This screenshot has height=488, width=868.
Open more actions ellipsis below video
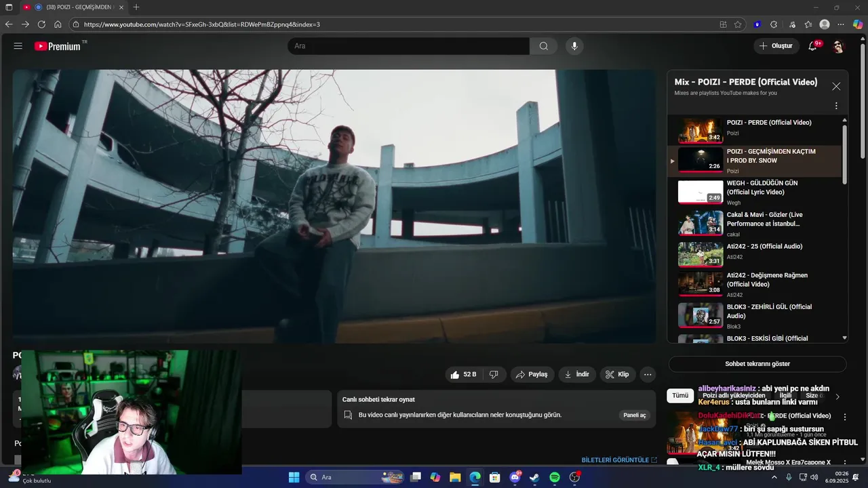click(x=648, y=374)
